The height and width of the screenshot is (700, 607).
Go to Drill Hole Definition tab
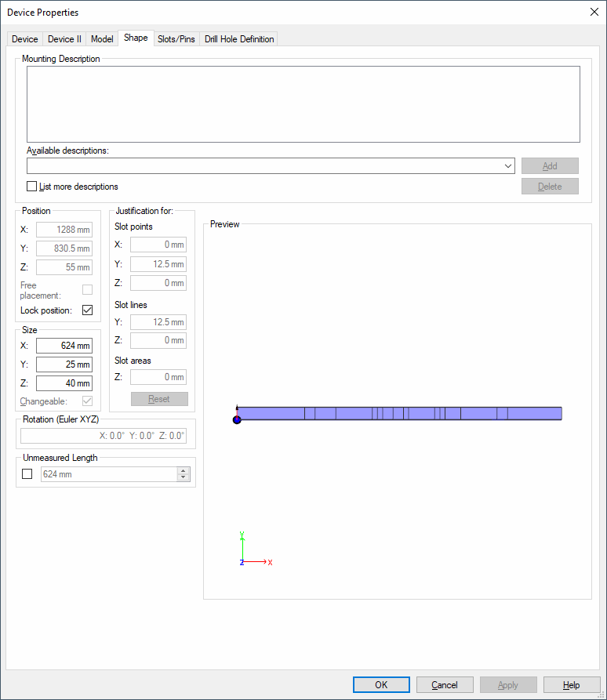pyautogui.click(x=239, y=39)
